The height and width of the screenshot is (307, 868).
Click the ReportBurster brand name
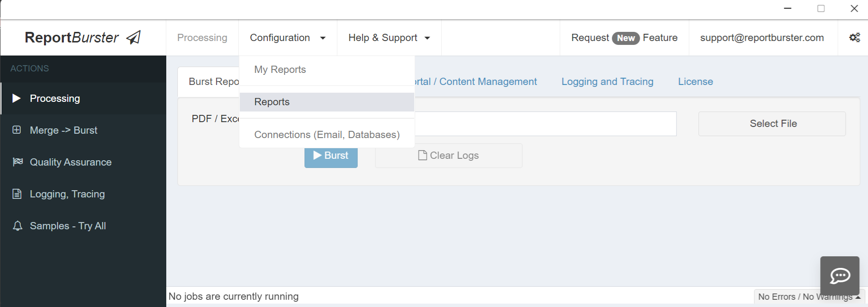click(x=72, y=38)
